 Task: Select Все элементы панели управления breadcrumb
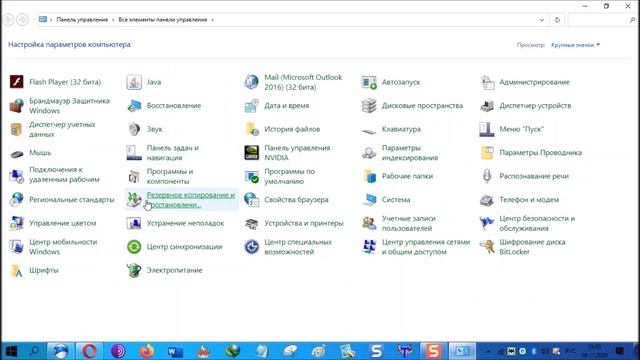(163, 20)
